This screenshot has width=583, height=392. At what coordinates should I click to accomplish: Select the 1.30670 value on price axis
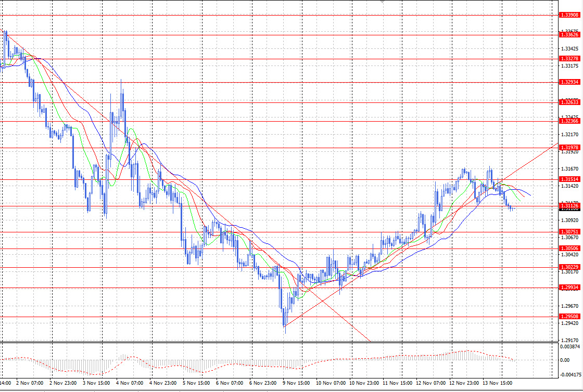[569, 238]
